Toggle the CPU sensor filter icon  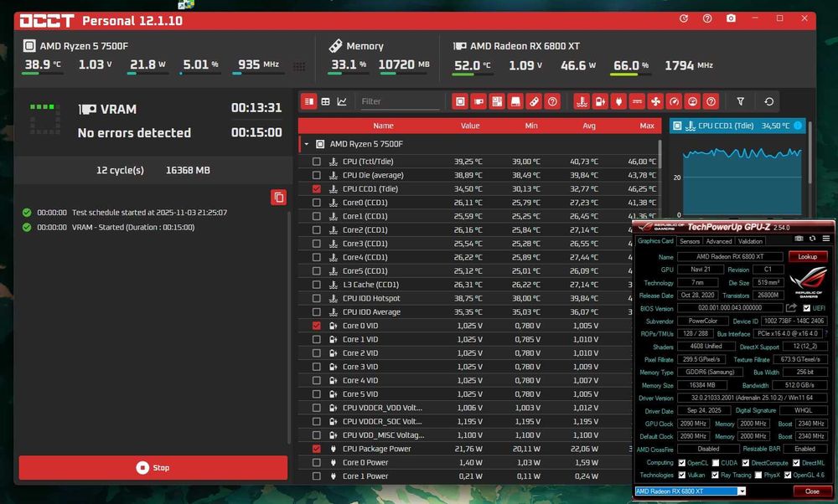pyautogui.click(x=460, y=101)
